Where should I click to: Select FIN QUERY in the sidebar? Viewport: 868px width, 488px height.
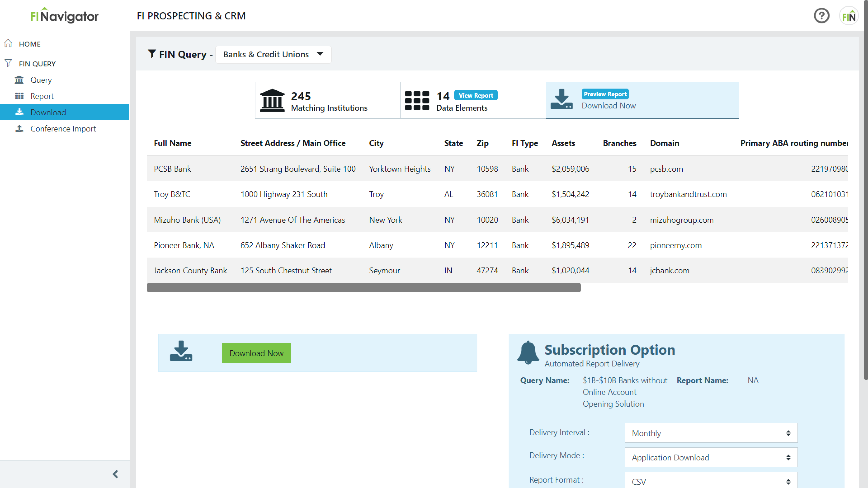37,64
